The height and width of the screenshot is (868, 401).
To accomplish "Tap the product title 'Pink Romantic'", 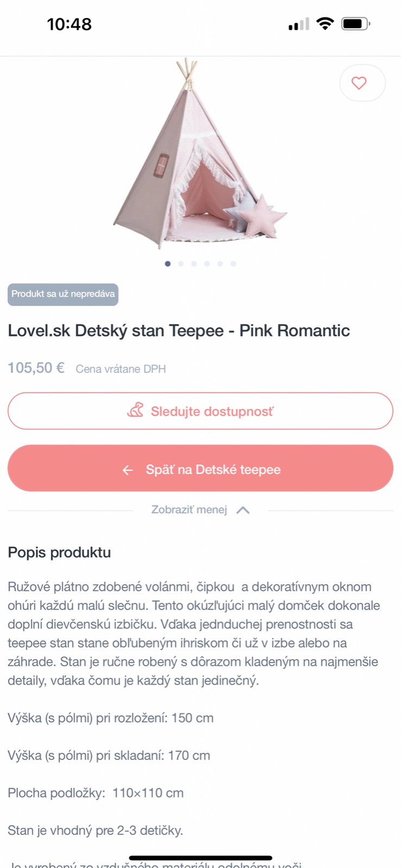I will [x=179, y=330].
